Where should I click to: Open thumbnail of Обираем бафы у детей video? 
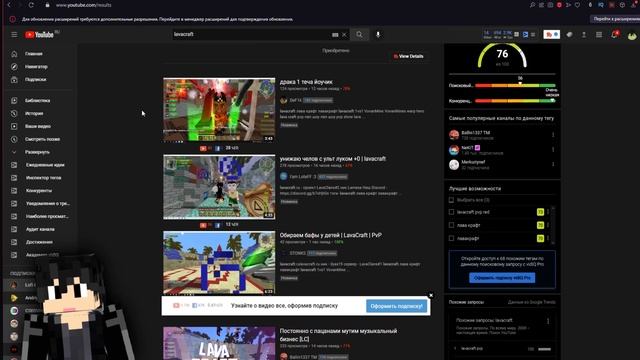pos(219,263)
